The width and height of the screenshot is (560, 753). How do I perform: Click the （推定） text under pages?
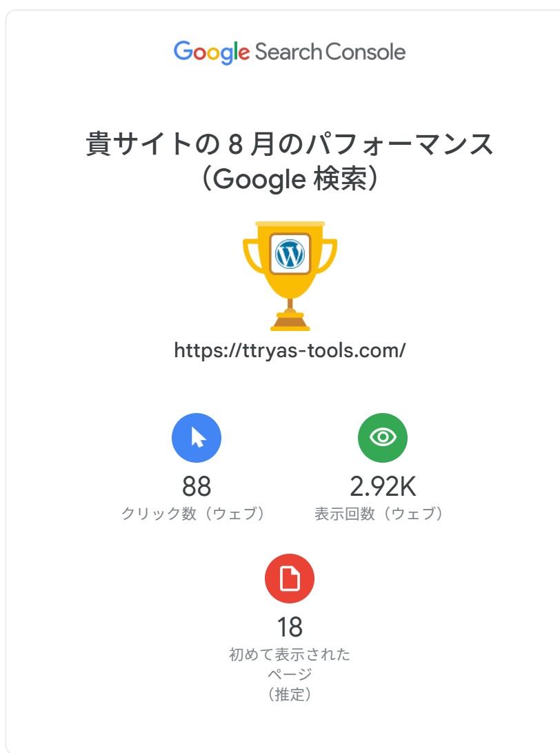tap(290, 694)
